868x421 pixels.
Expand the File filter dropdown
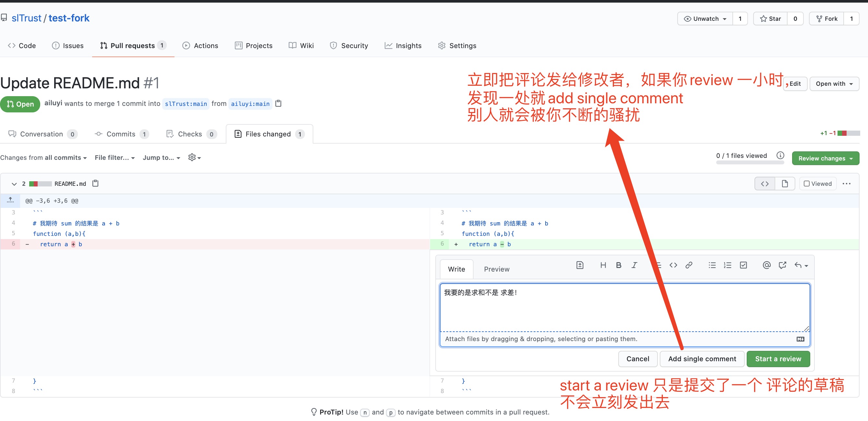click(x=115, y=158)
